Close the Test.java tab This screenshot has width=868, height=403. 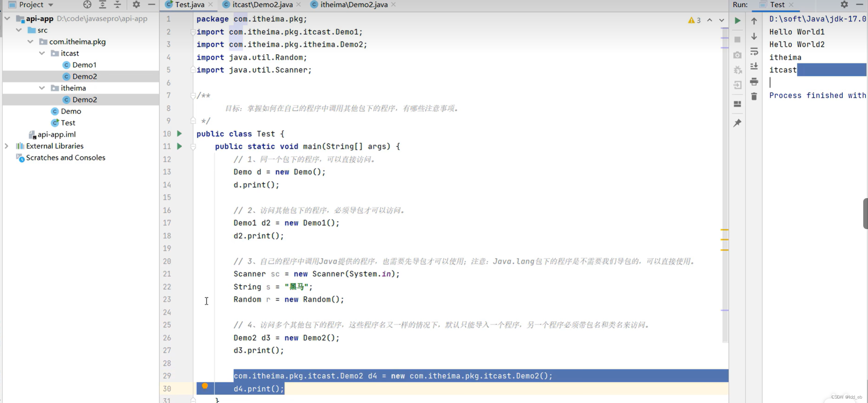211,4
